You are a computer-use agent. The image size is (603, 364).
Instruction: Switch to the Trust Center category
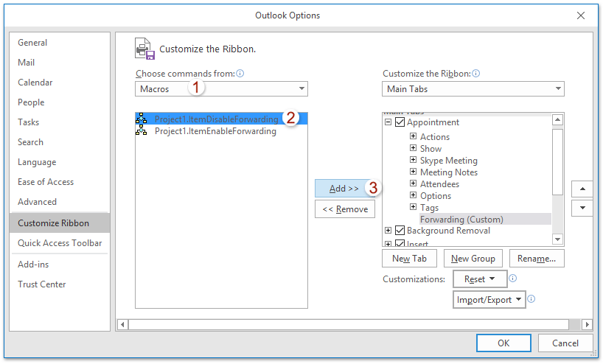tap(42, 284)
